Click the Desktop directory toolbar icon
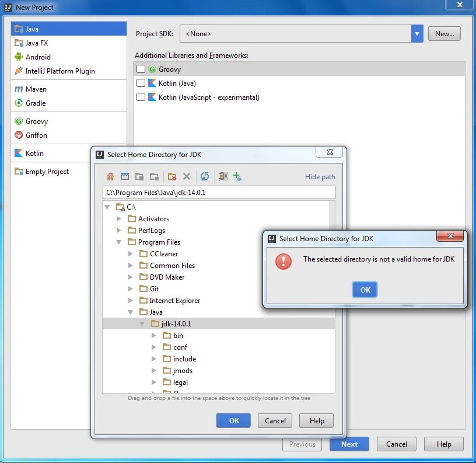 point(125,176)
